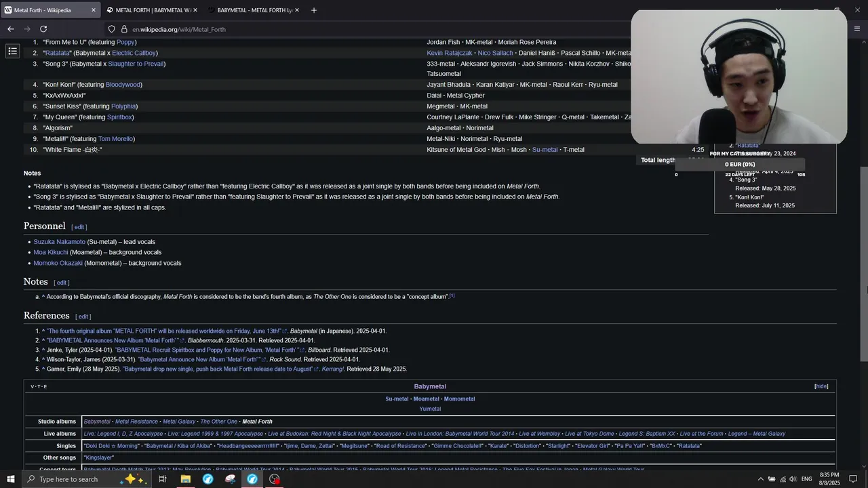The width and height of the screenshot is (868, 488).
Task: Open the Kerrang! reference about new single
Action: 218,369
